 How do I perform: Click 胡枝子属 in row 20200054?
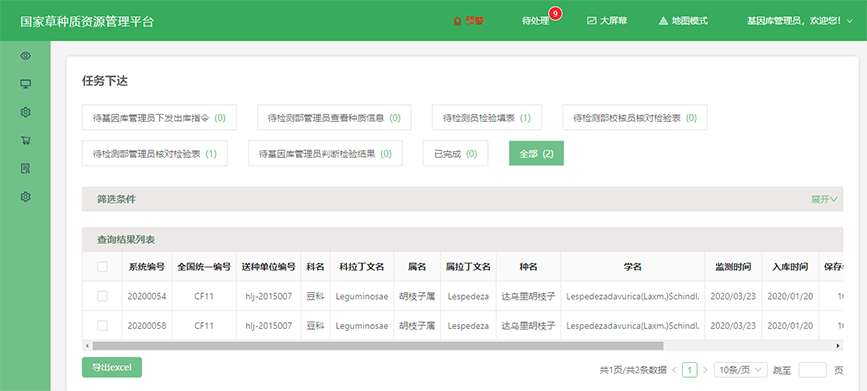(x=417, y=296)
